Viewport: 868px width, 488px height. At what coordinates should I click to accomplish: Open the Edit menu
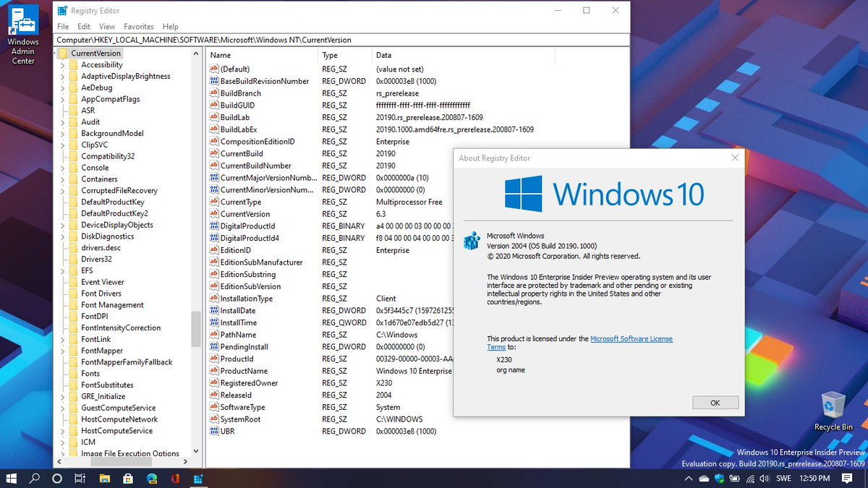[84, 27]
